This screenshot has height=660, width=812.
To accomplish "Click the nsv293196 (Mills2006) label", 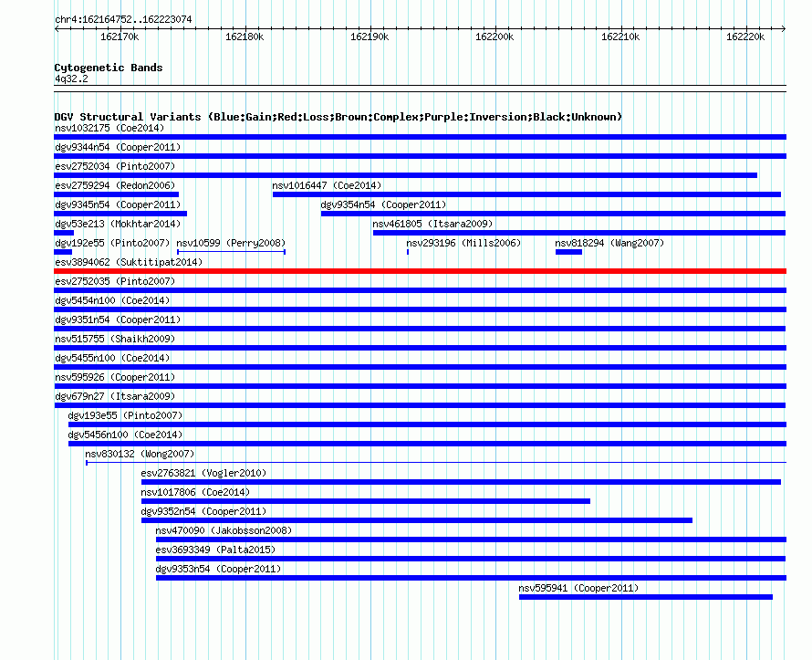I will click(463, 243).
